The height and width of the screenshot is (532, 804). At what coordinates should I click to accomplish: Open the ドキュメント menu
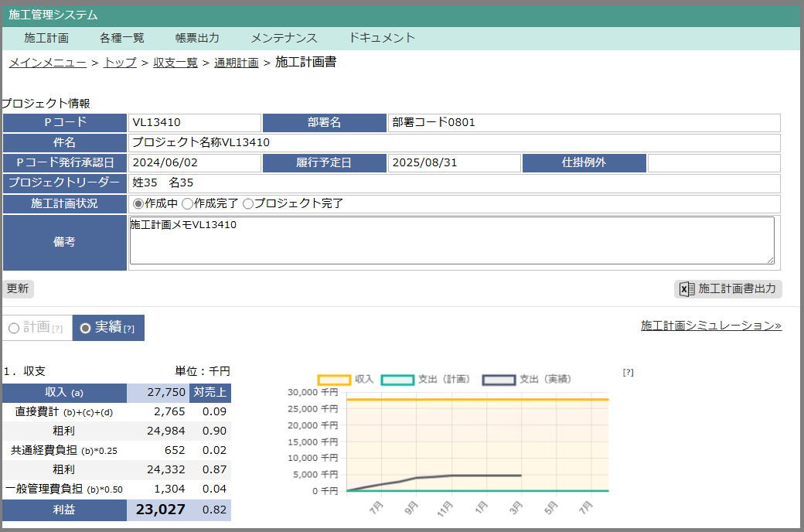pyautogui.click(x=382, y=38)
